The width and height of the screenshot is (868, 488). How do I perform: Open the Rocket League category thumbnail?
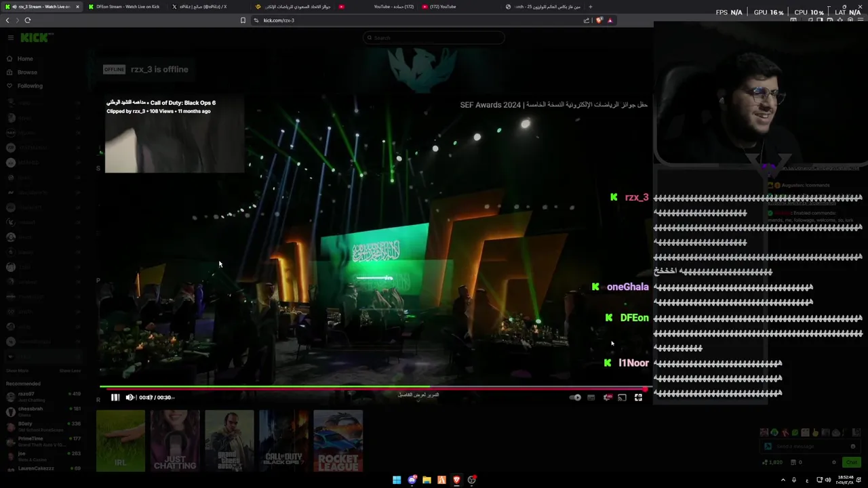pyautogui.click(x=338, y=441)
